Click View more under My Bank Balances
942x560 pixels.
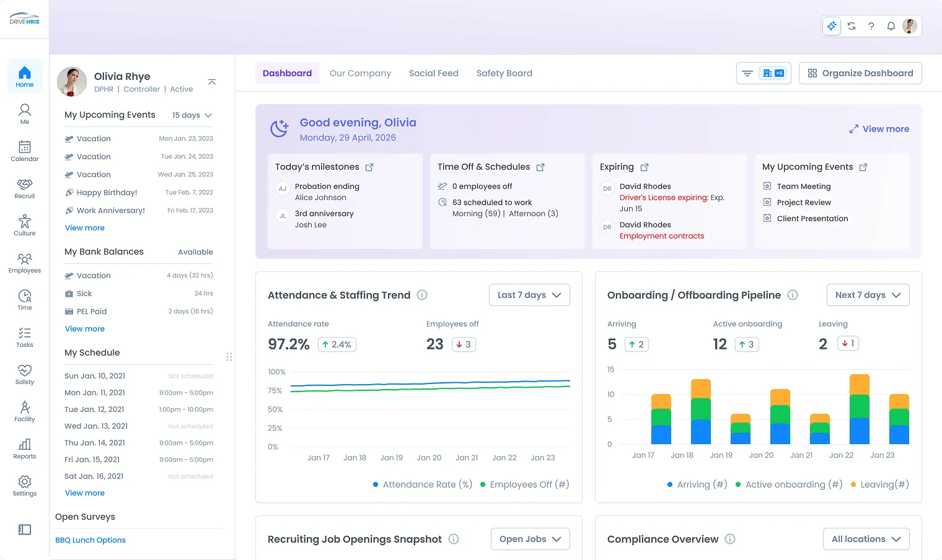[x=85, y=329]
